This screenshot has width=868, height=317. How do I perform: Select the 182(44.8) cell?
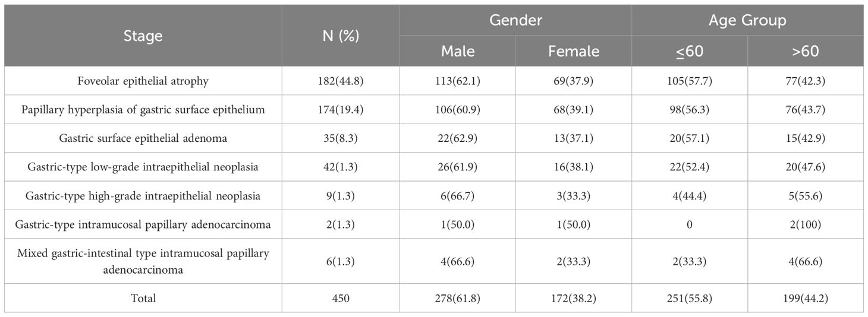pos(341,81)
